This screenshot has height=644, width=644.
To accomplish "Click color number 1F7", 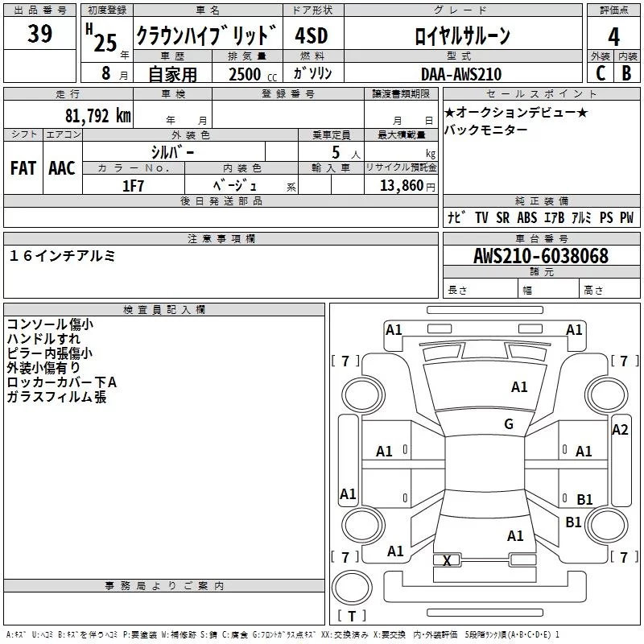I will [x=134, y=186].
